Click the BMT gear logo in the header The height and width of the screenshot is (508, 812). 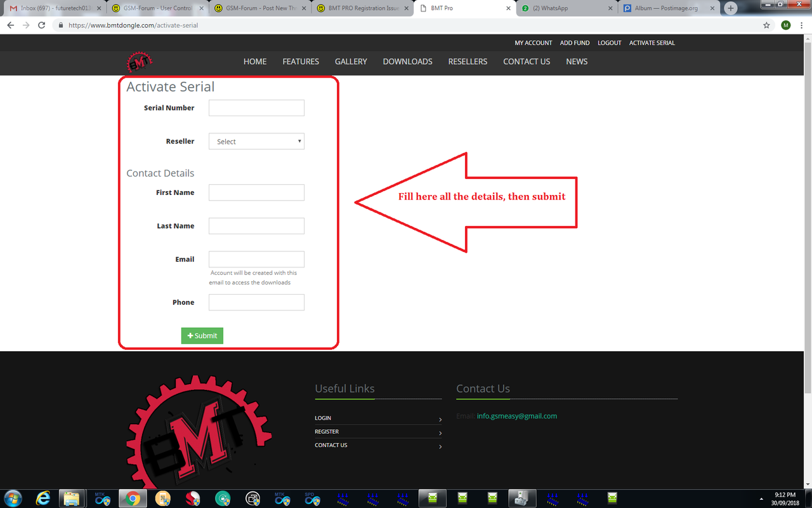(x=140, y=62)
